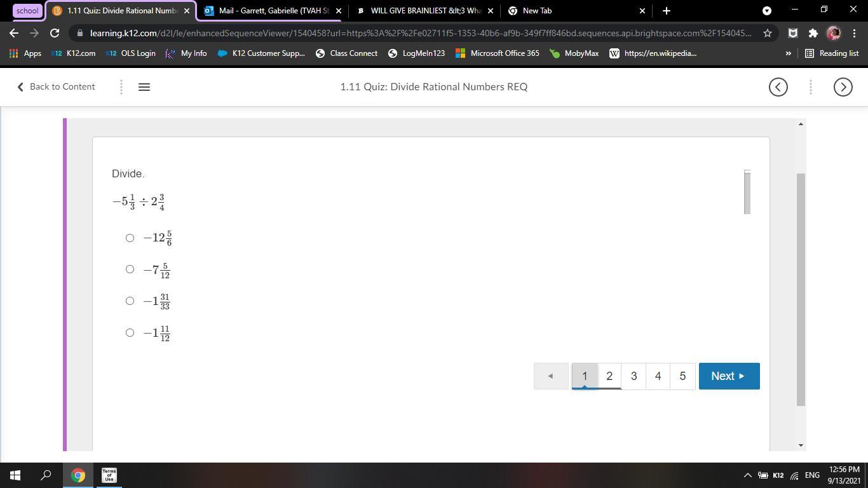This screenshot has height=488, width=868.
Task: Open the hamburger table of contents menu
Action: pos(144,87)
